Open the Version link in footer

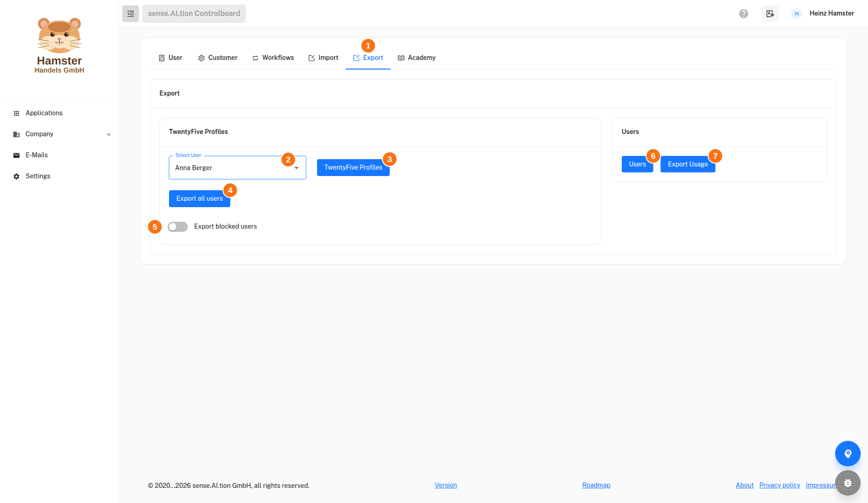click(446, 486)
